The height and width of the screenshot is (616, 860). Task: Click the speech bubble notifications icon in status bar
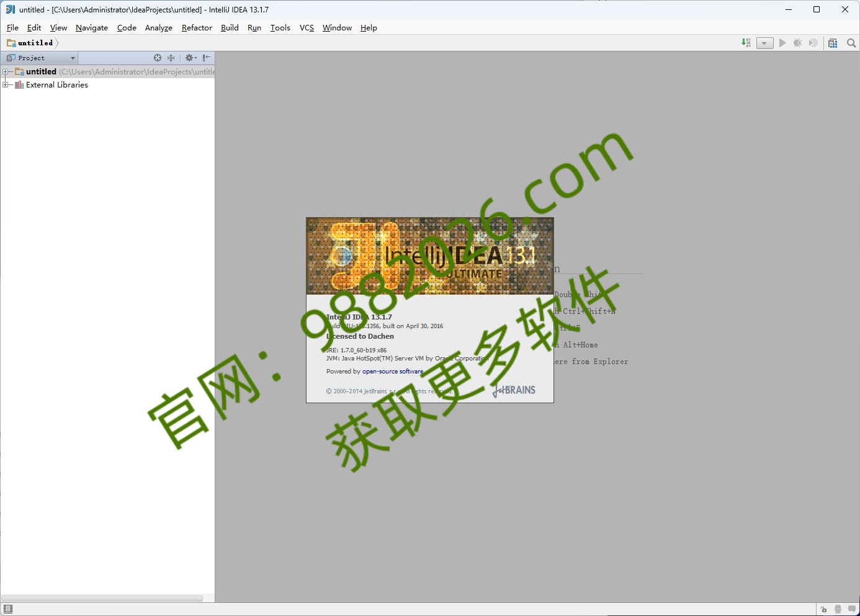pyautogui.click(x=852, y=609)
